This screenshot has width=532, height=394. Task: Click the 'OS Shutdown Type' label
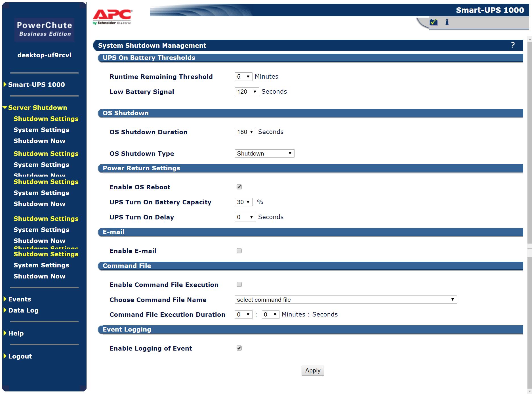coord(142,154)
